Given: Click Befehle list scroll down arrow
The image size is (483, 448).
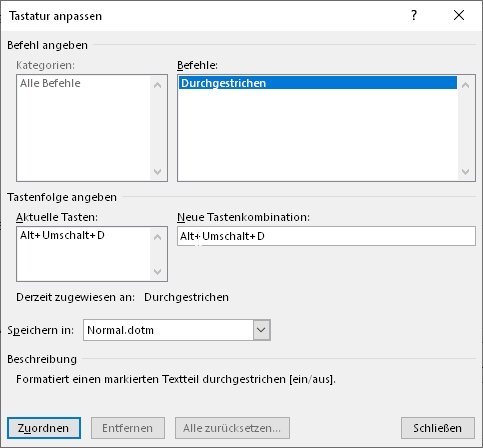Looking at the screenshot, I should tap(466, 172).
